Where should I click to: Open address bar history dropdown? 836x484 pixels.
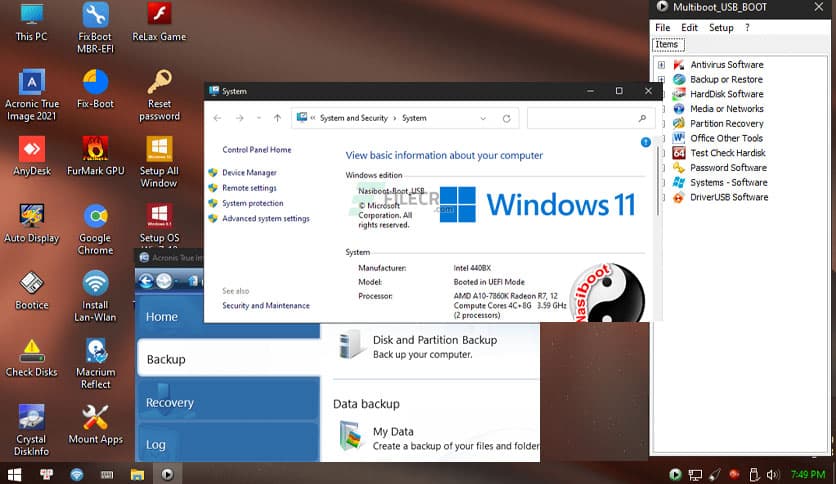coord(483,118)
